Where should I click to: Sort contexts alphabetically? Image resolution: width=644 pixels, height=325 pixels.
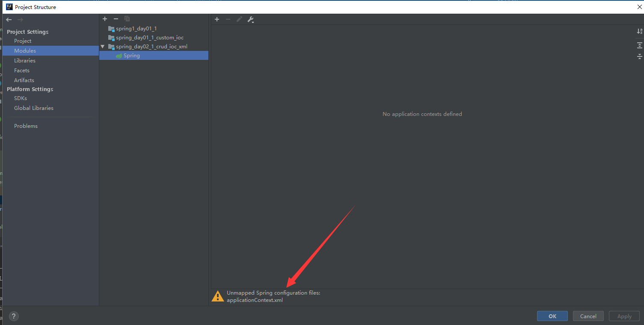639,31
